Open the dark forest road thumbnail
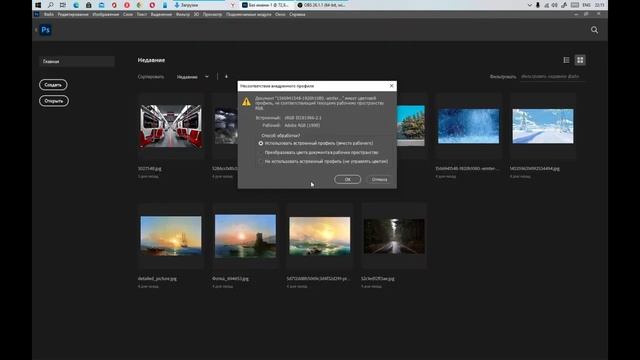Screen dimensions: 640x360 point(394,236)
